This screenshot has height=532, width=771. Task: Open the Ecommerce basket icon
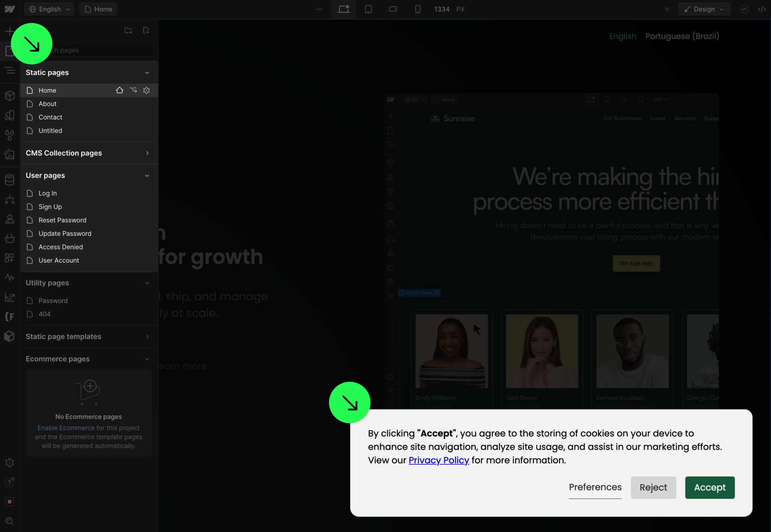(x=10, y=238)
